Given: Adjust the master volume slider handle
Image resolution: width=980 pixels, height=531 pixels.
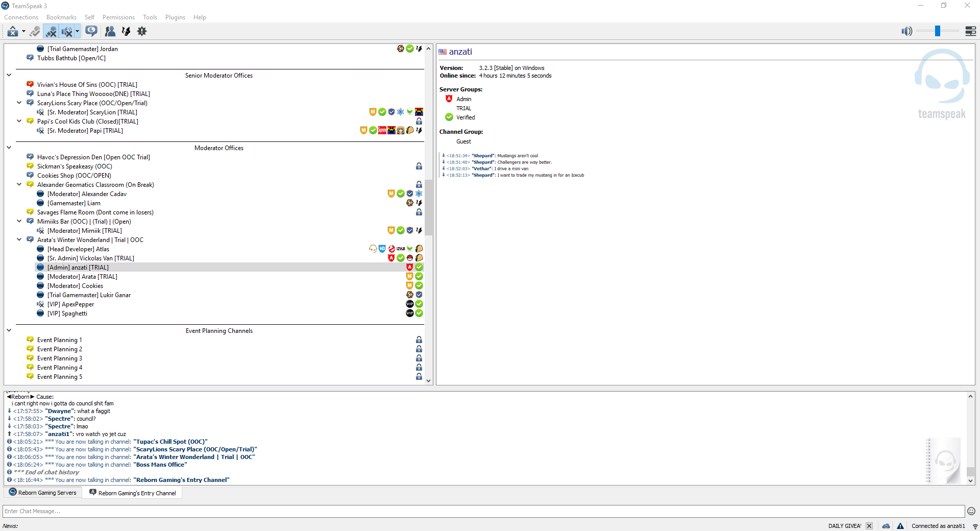Looking at the screenshot, I should point(938,31).
